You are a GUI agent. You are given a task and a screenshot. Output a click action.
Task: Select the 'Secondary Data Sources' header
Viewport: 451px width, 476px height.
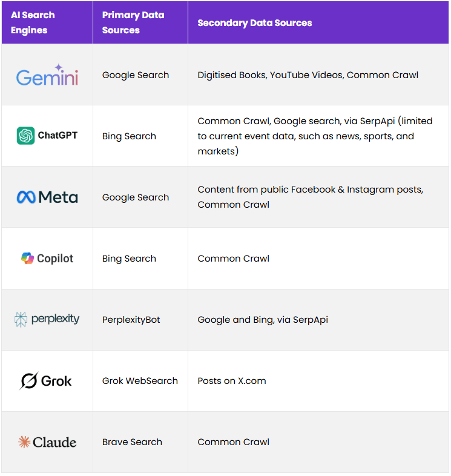255,23
